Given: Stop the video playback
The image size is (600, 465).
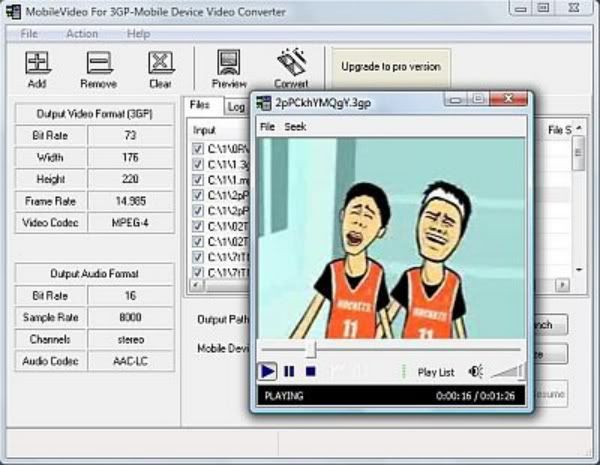Looking at the screenshot, I should coord(311,371).
